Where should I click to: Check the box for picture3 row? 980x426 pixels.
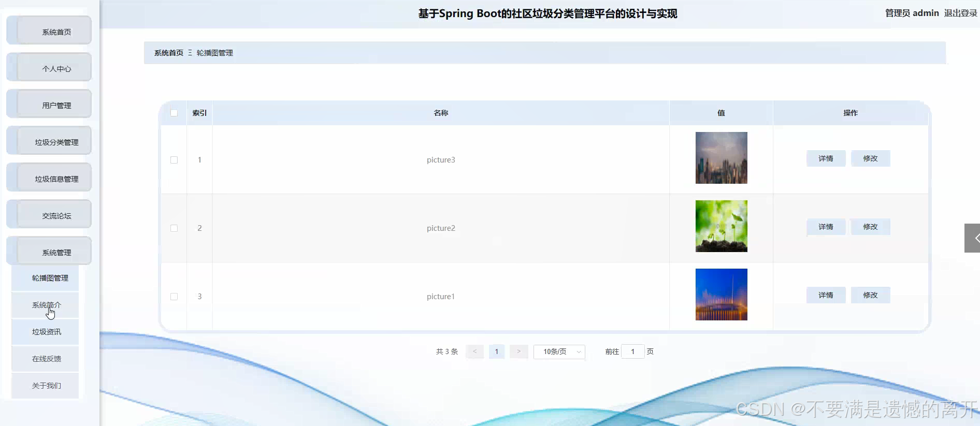coord(174,160)
